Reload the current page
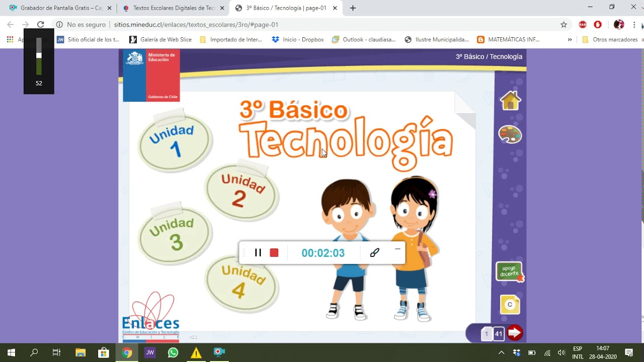This screenshot has height=362, width=644. [41, 25]
